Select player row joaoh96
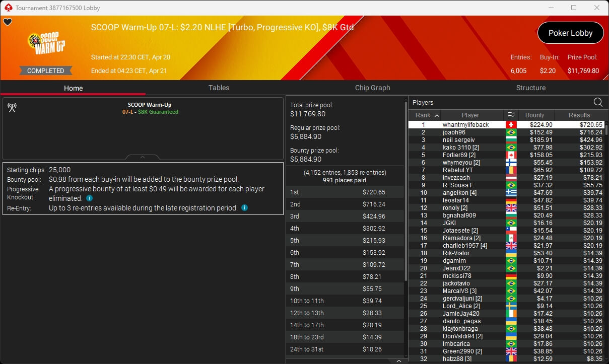 [x=506, y=132]
